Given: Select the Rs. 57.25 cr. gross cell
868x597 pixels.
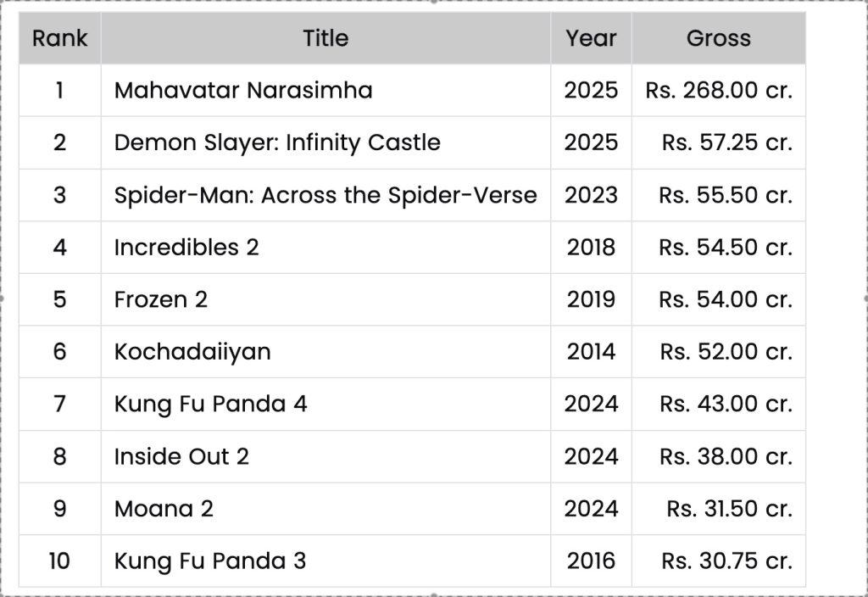Looking at the screenshot, I should point(726,142).
